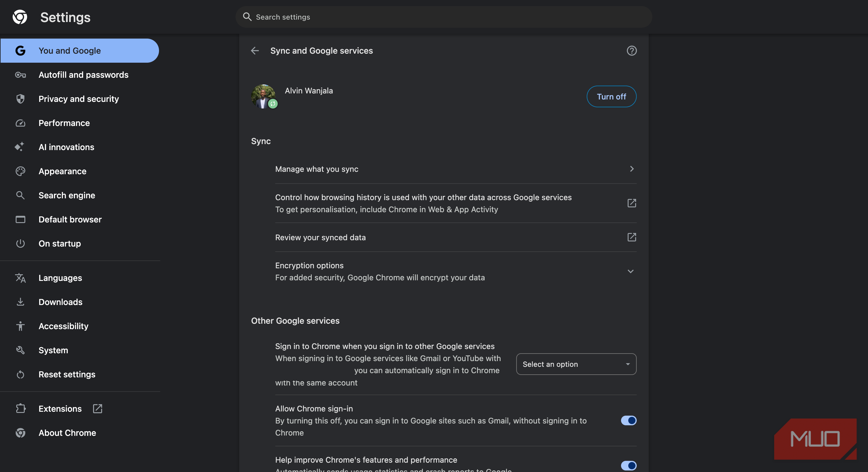Click the Turn off sync button

(611, 96)
